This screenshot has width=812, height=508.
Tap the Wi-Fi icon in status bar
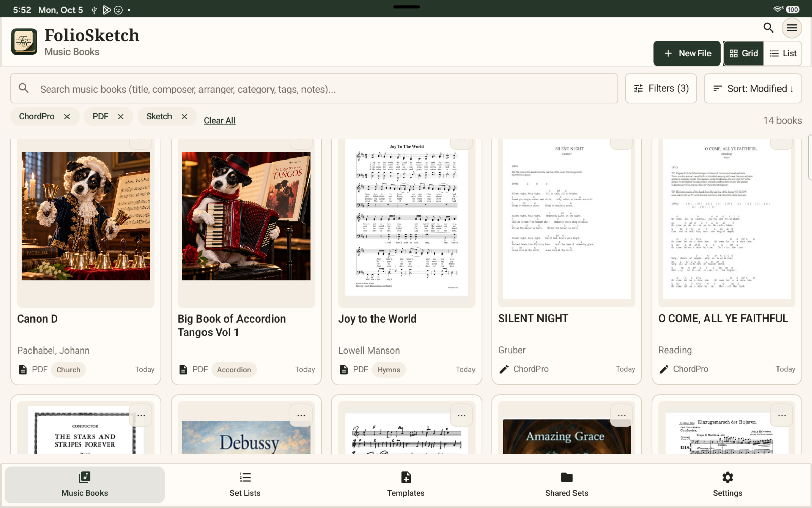(x=778, y=9)
